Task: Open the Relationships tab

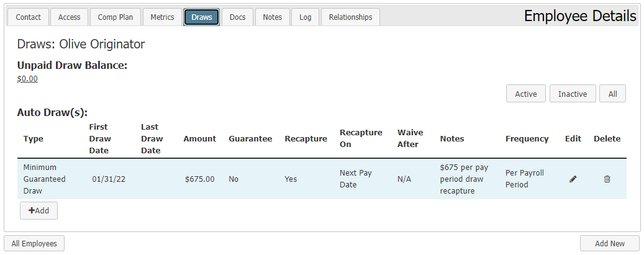Action: [x=350, y=17]
